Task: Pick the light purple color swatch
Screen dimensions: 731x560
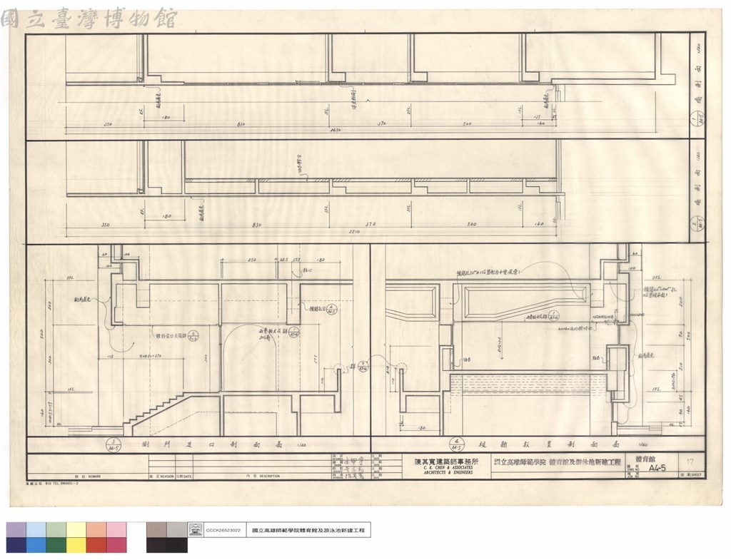Action: pyautogui.click(x=16, y=530)
